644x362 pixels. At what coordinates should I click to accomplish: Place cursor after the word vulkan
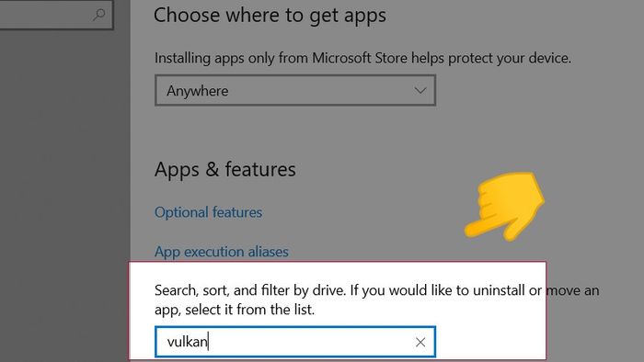tap(208, 342)
